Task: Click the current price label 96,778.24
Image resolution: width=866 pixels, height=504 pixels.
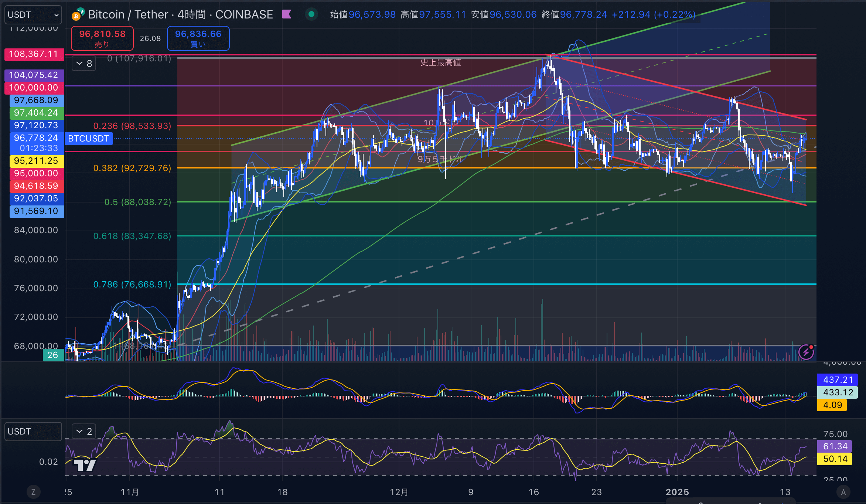Action: [x=37, y=138]
